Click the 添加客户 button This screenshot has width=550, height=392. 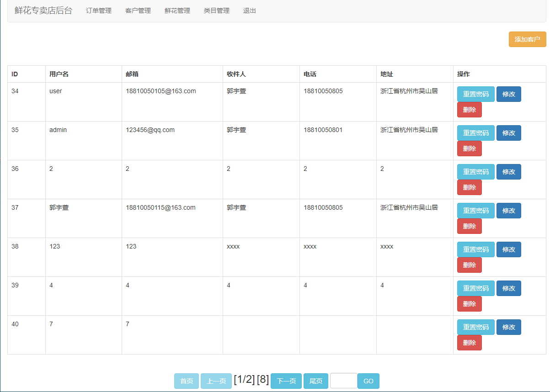click(527, 39)
